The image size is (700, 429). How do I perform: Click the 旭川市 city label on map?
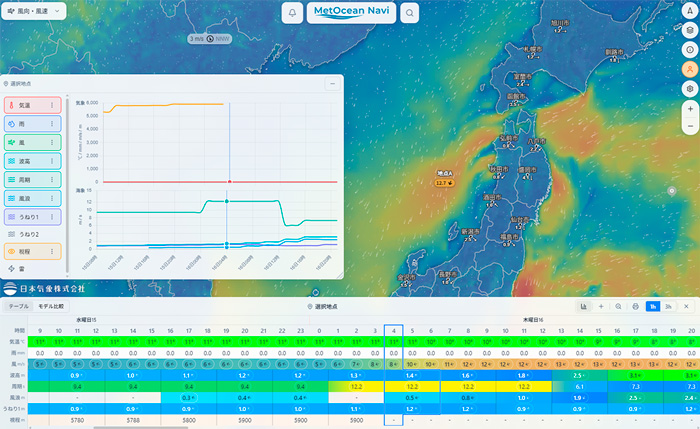559,22
